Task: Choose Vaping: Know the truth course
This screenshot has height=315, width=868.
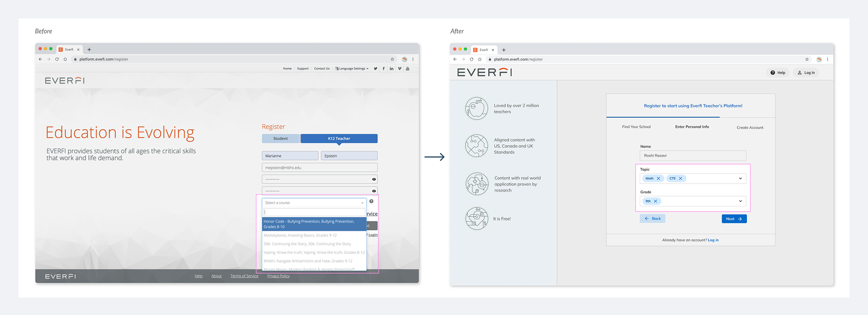Action: tap(314, 253)
